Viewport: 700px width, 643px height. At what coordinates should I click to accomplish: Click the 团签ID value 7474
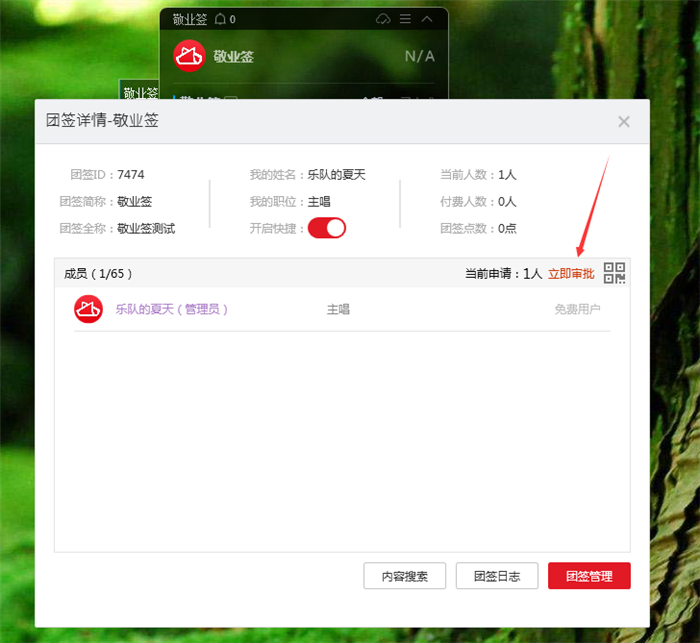pos(131,175)
